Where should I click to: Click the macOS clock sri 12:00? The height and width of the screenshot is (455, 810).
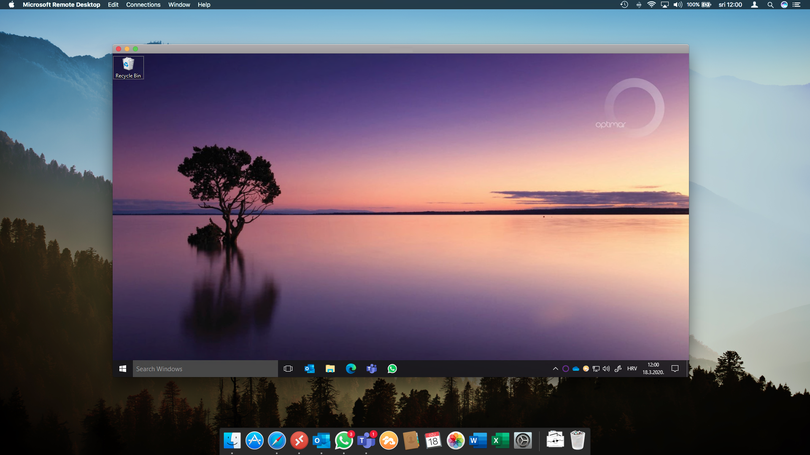(730, 5)
